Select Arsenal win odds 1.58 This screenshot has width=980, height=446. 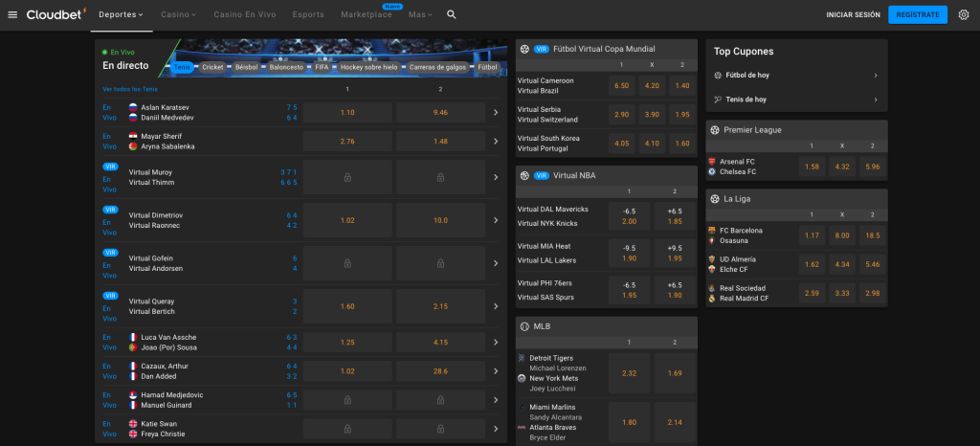pos(812,167)
